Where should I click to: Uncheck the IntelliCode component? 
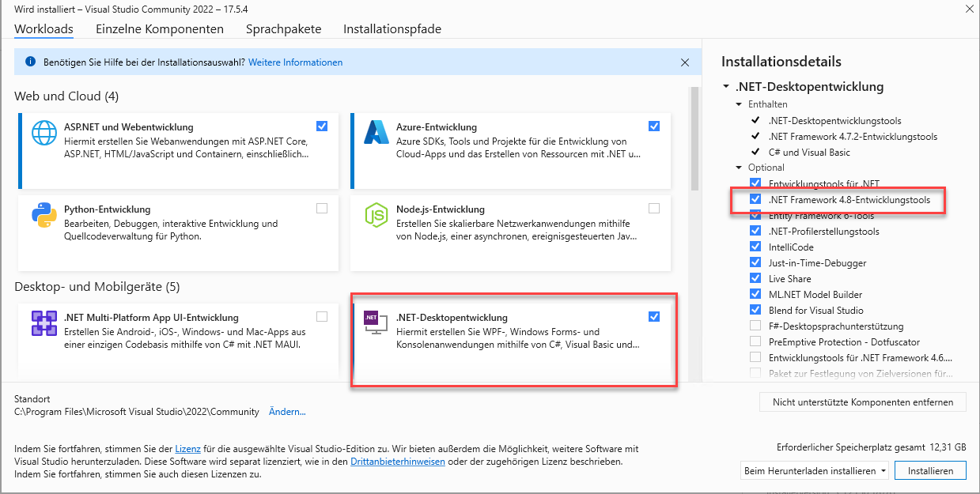pos(755,247)
